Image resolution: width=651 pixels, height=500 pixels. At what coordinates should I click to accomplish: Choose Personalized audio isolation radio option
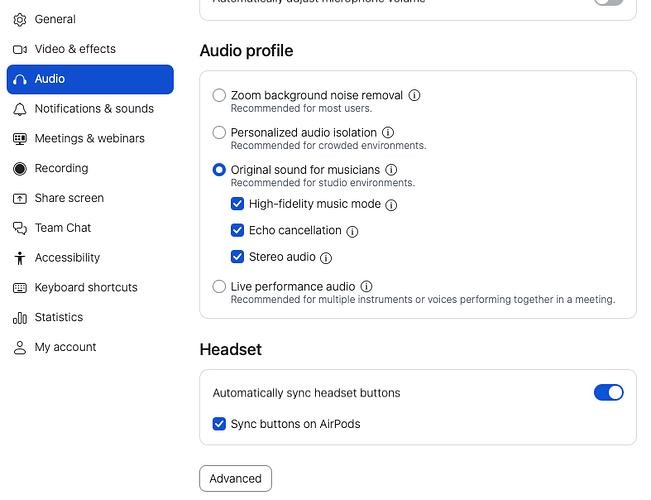[219, 132]
